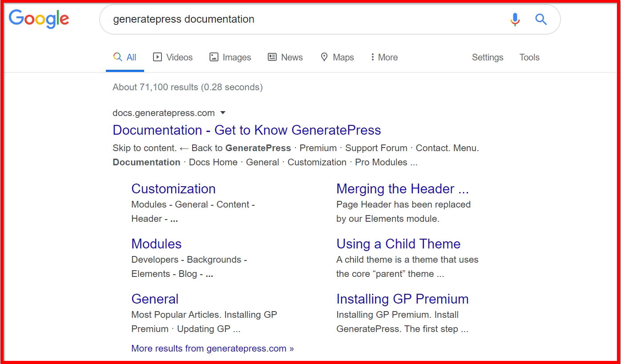Open the Google homepage via the logo

(39, 19)
